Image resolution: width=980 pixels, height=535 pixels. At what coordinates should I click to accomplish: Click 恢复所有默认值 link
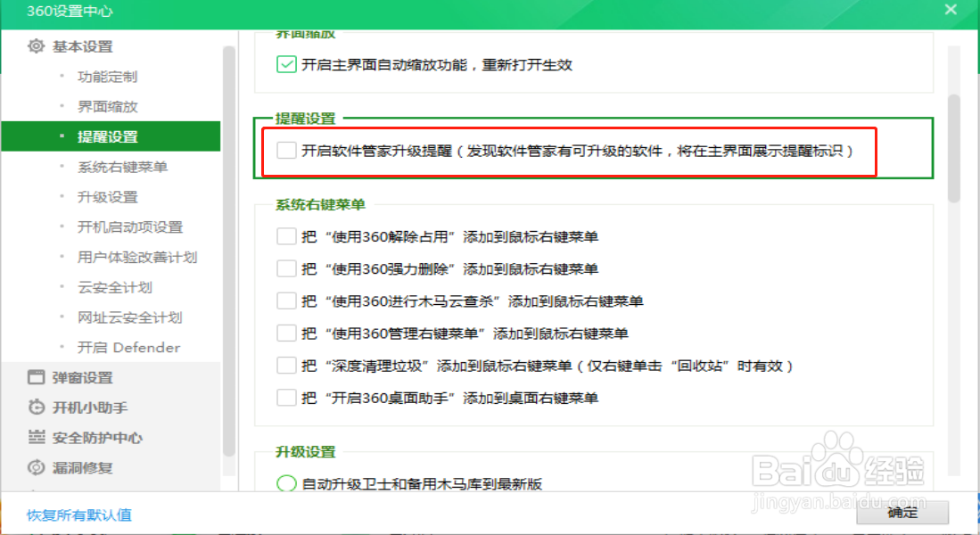(x=79, y=514)
